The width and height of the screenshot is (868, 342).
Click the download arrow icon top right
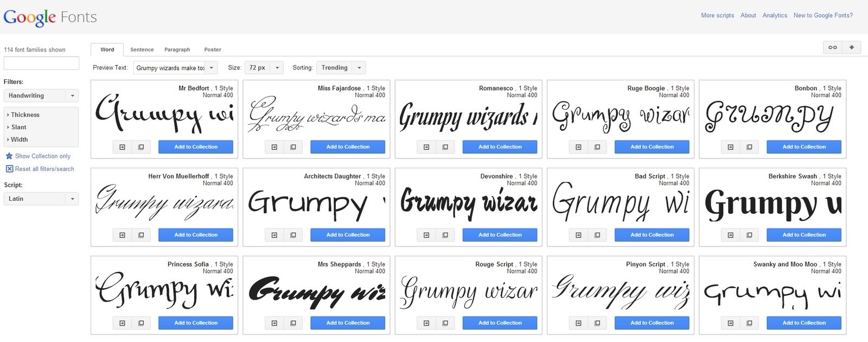[x=852, y=47]
